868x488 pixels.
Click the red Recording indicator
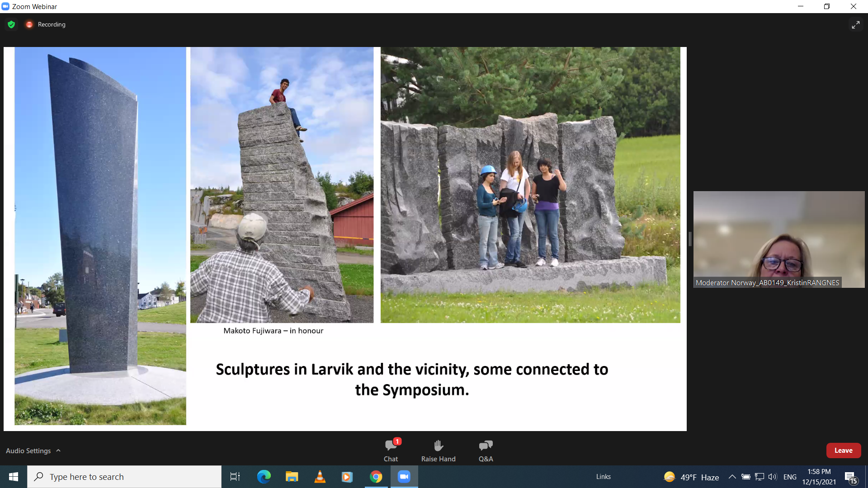coord(29,24)
